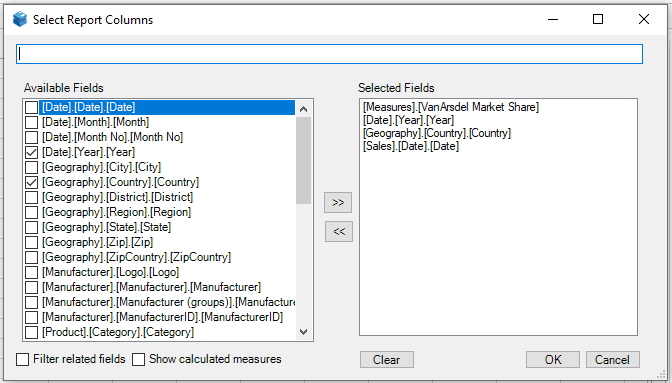
Task: Check the [Geography].[State].[State] checkbox
Action: coord(31,227)
